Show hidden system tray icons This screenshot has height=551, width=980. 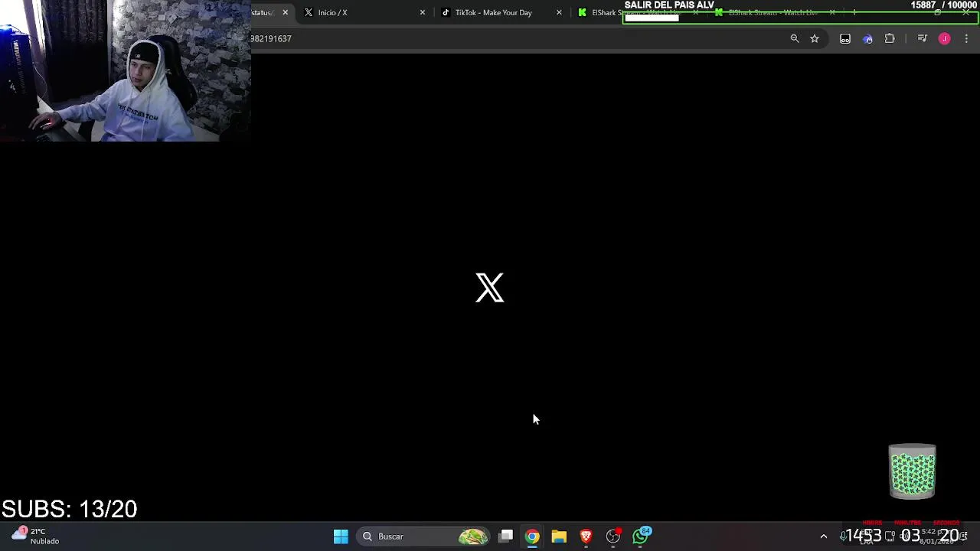(x=824, y=536)
